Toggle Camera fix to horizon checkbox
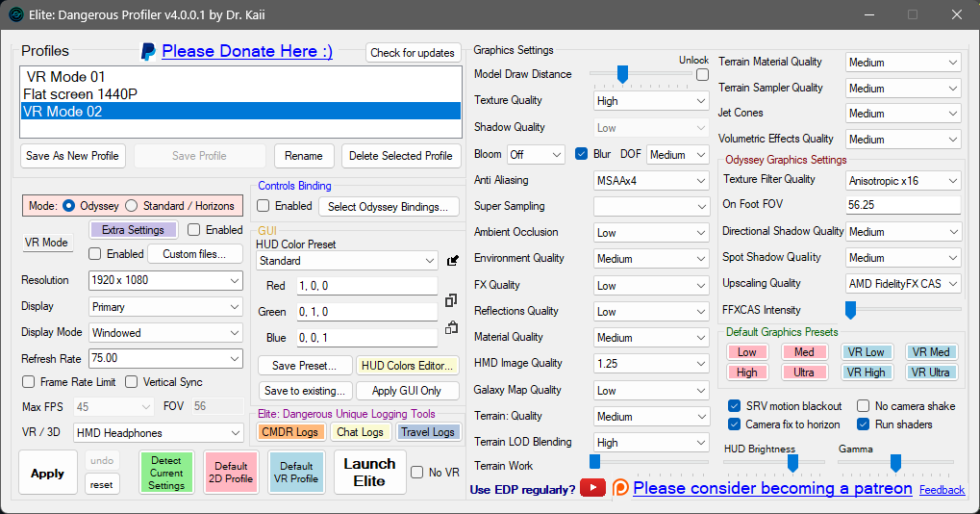The image size is (980, 514). [x=735, y=424]
